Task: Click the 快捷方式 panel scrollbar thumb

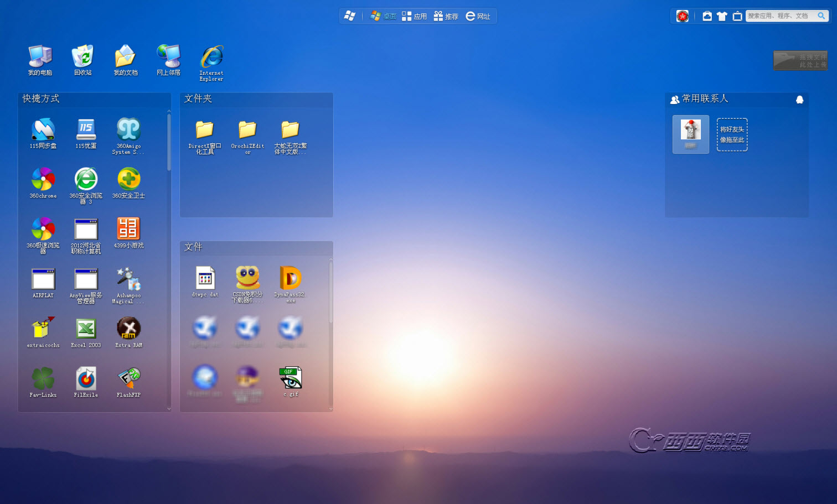Action: (x=169, y=142)
